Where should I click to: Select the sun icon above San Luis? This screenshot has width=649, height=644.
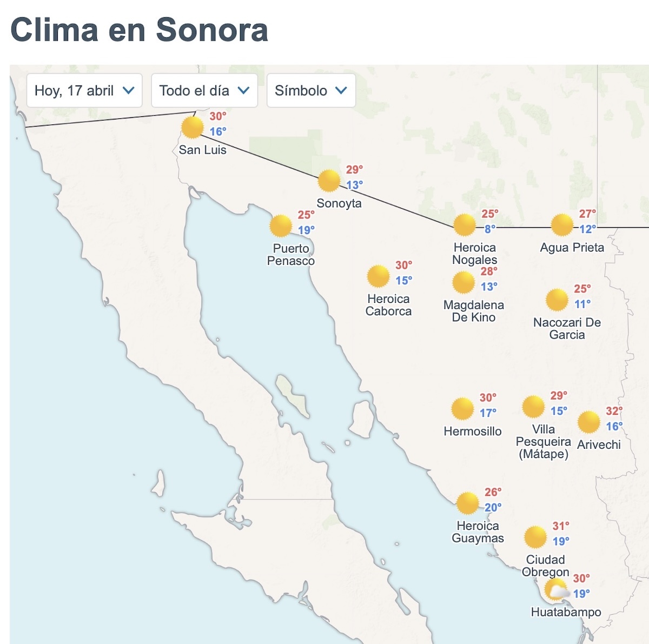[192, 129]
